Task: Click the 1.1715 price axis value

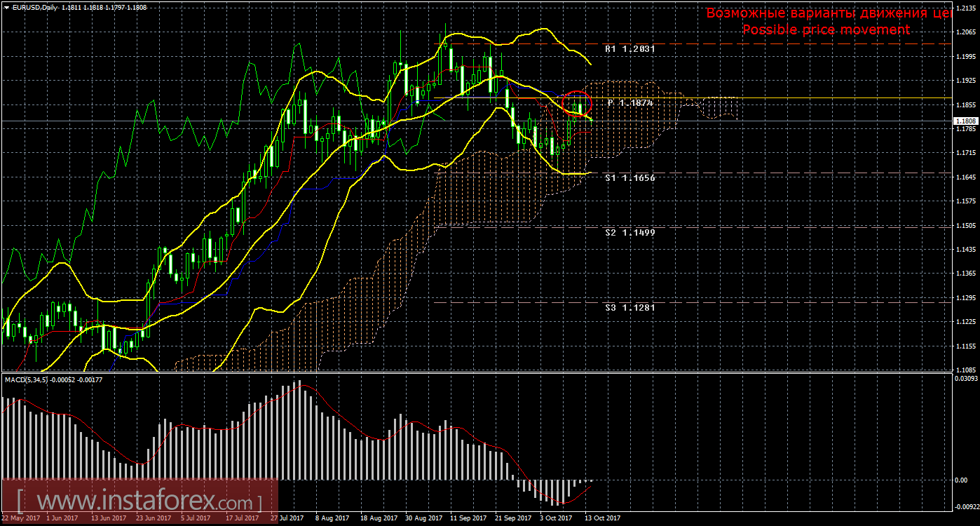Action: [x=966, y=153]
